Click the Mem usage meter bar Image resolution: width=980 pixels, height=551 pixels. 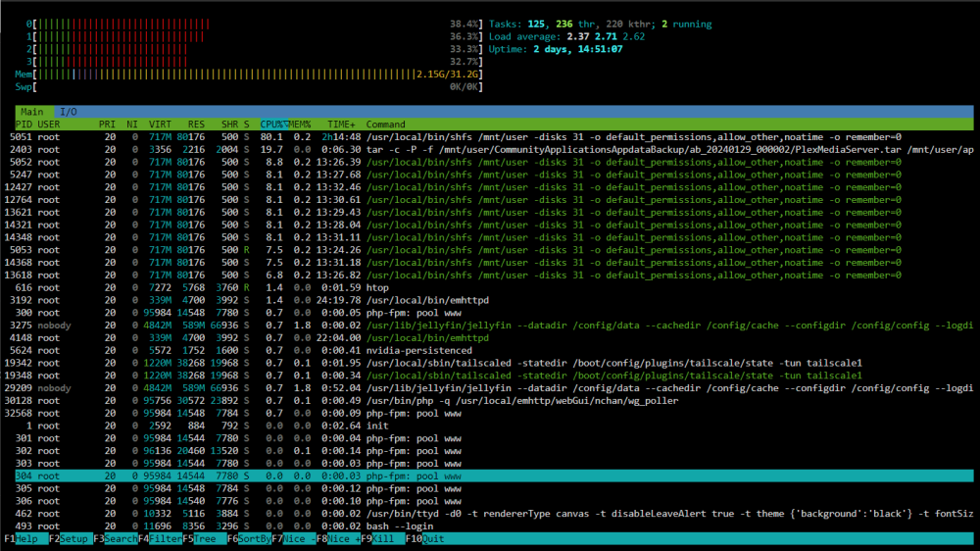249,74
